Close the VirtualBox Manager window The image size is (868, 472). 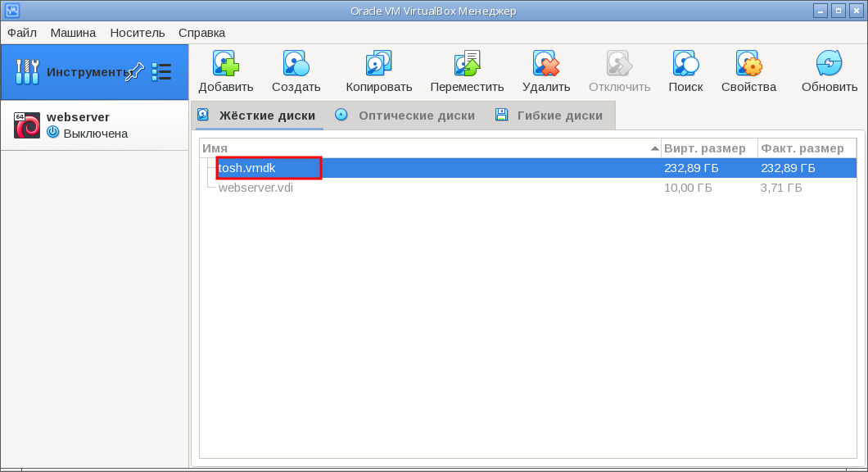coord(857,11)
